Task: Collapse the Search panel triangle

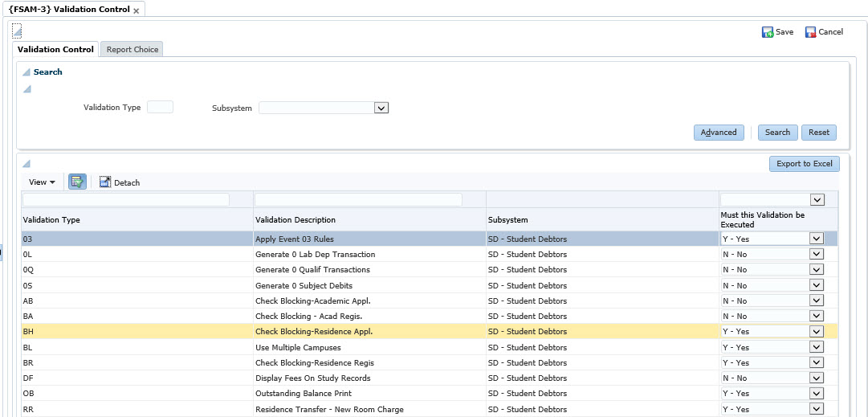Action: click(x=26, y=72)
